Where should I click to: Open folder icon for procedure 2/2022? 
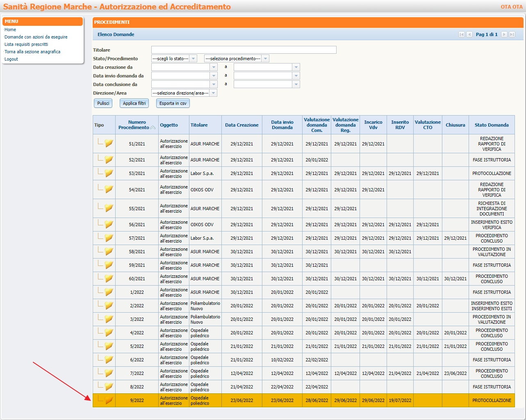tap(109, 306)
